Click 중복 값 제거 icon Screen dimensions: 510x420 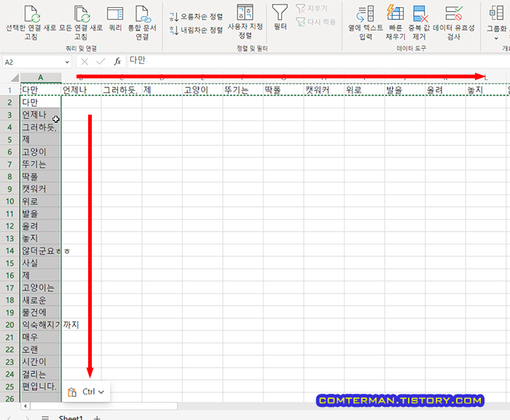pos(420,14)
